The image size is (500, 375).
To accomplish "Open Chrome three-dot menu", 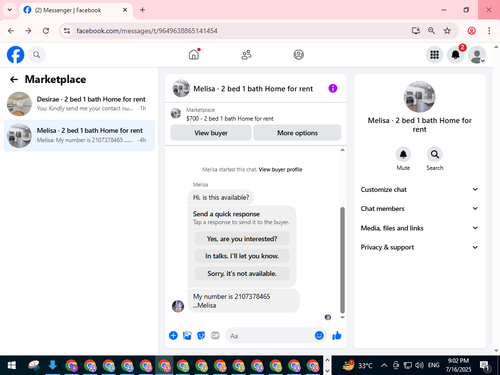I will 489,31.
